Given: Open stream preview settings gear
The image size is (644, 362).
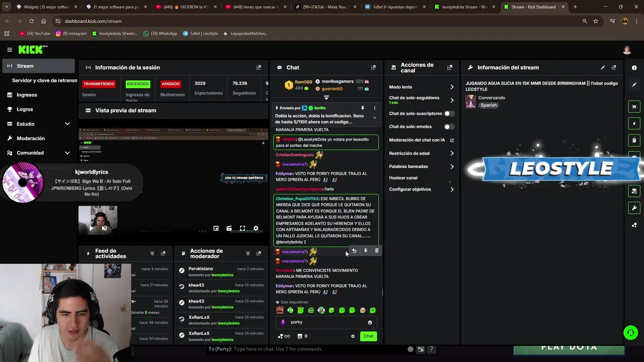Looking at the screenshot, I should point(256,228).
